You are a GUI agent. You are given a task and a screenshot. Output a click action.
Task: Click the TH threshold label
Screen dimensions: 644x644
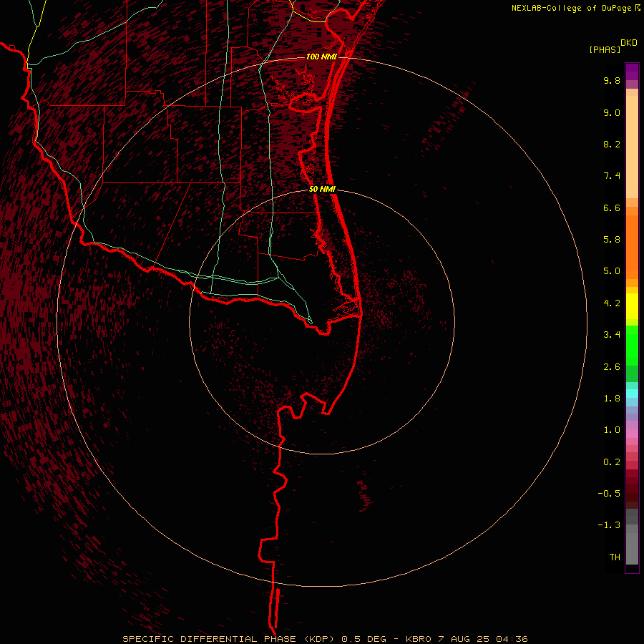tap(615, 557)
